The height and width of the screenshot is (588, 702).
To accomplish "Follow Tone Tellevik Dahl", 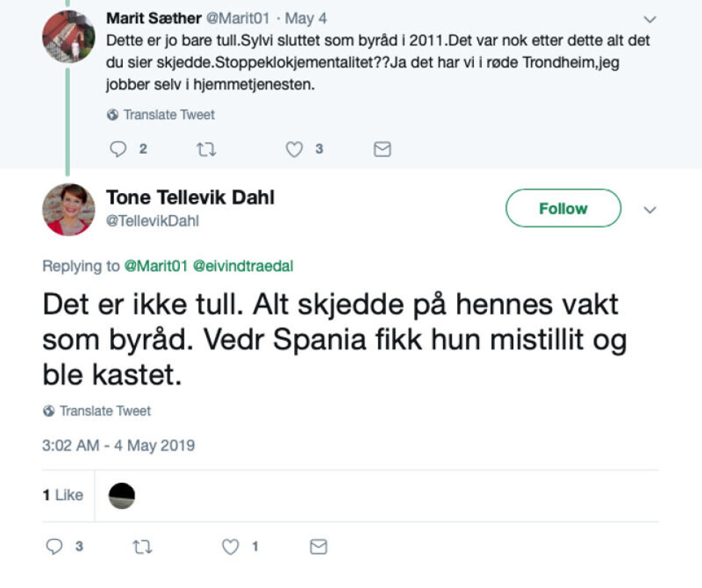I will click(563, 208).
